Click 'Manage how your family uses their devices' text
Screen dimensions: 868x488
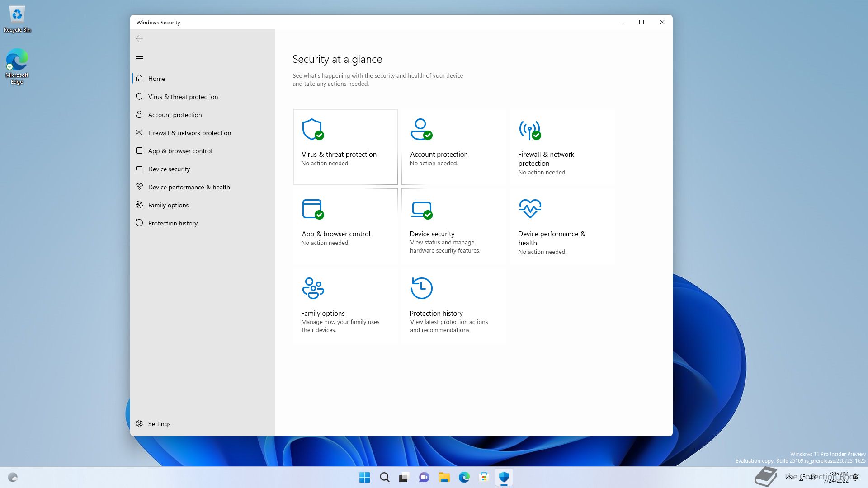pos(340,326)
